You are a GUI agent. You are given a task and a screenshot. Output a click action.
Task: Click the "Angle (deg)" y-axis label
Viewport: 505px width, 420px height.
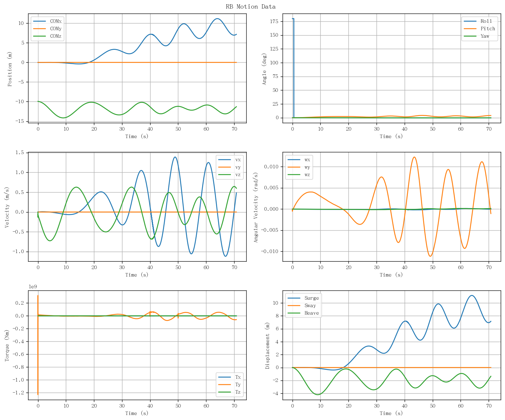265,68
